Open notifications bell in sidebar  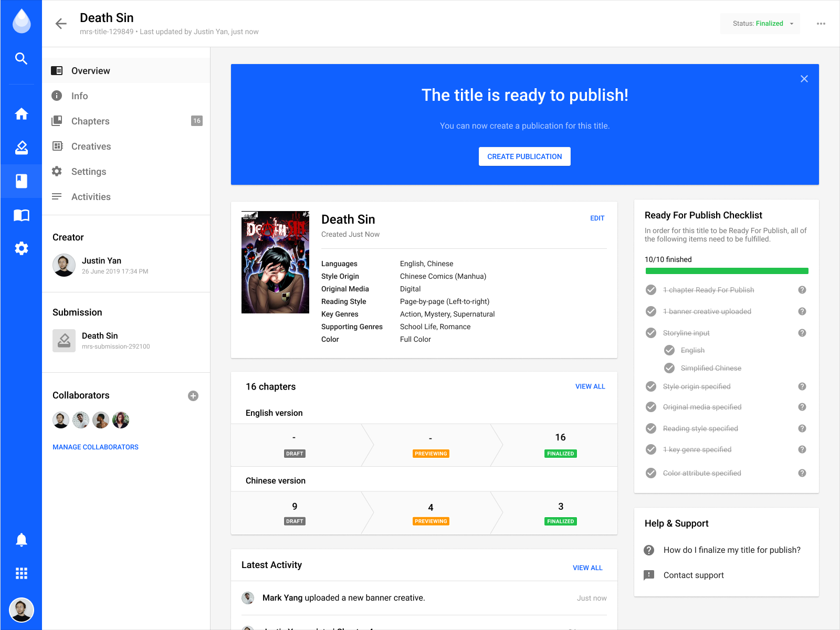[x=21, y=540]
